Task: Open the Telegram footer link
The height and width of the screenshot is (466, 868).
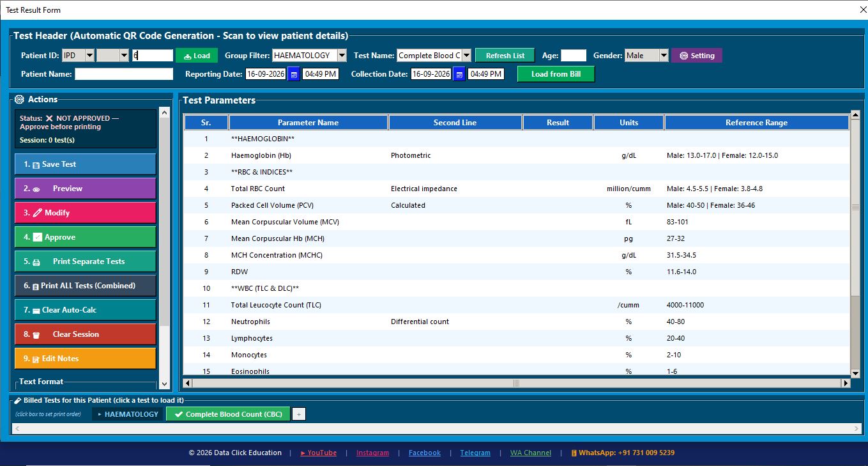Action: pos(475,453)
